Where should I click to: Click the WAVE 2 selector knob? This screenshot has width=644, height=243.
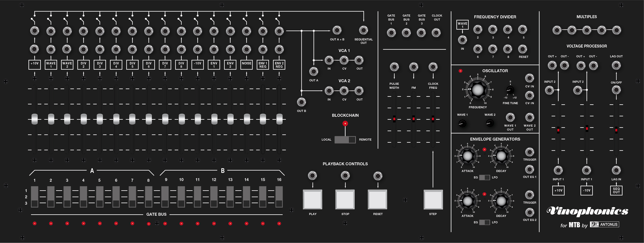[x=490, y=123]
